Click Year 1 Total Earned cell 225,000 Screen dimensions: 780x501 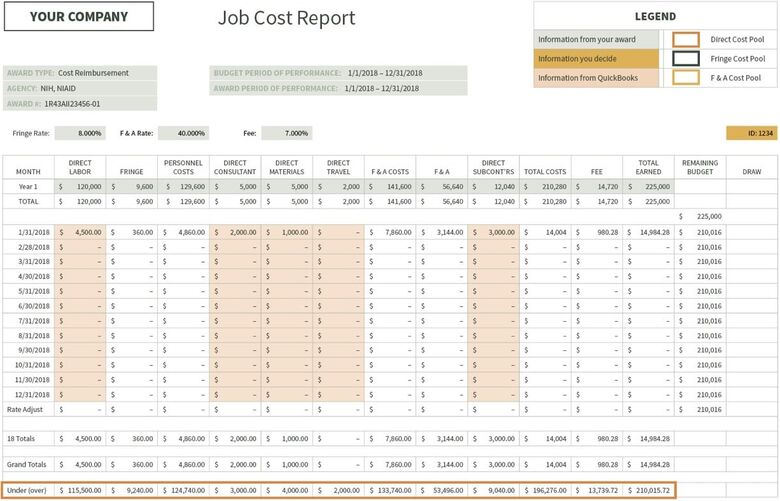click(649, 187)
